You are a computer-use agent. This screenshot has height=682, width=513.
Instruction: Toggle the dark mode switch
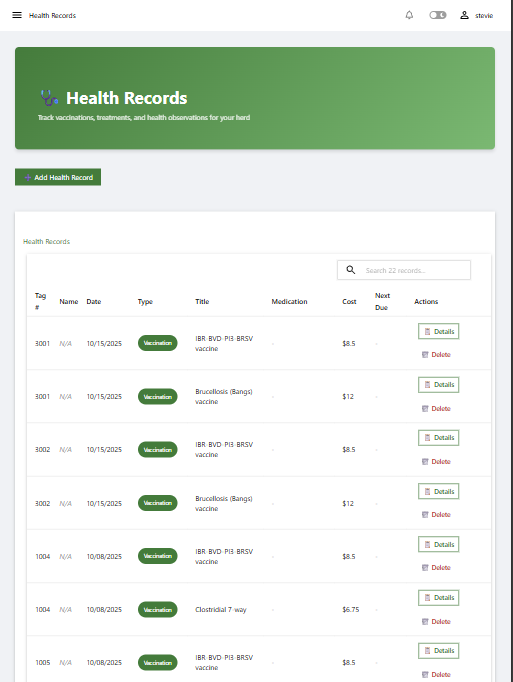click(438, 15)
